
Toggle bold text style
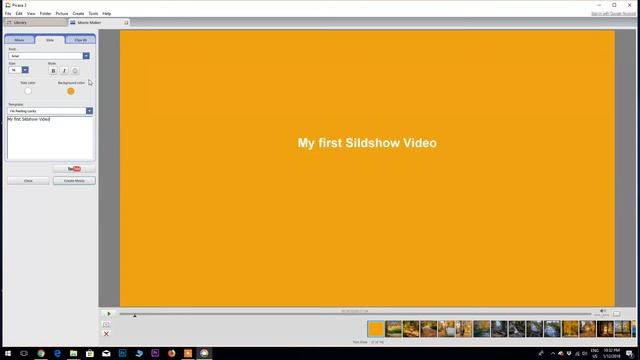[53, 71]
